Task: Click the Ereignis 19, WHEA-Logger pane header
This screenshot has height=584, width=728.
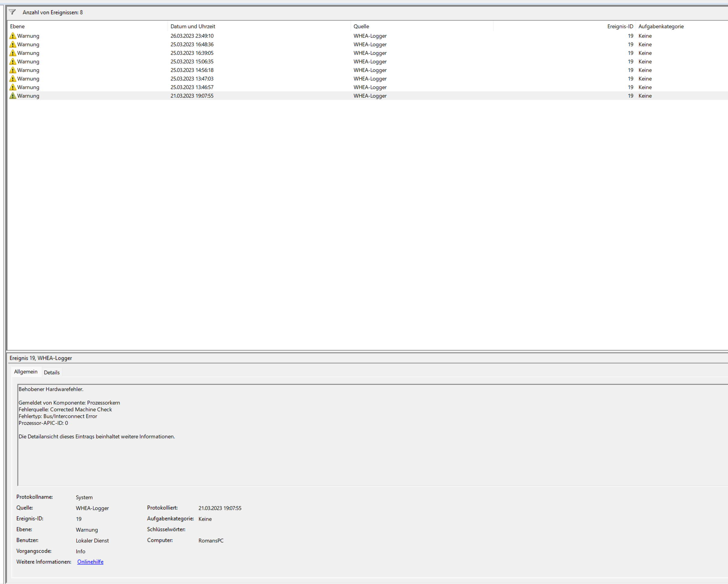Action: 41,358
